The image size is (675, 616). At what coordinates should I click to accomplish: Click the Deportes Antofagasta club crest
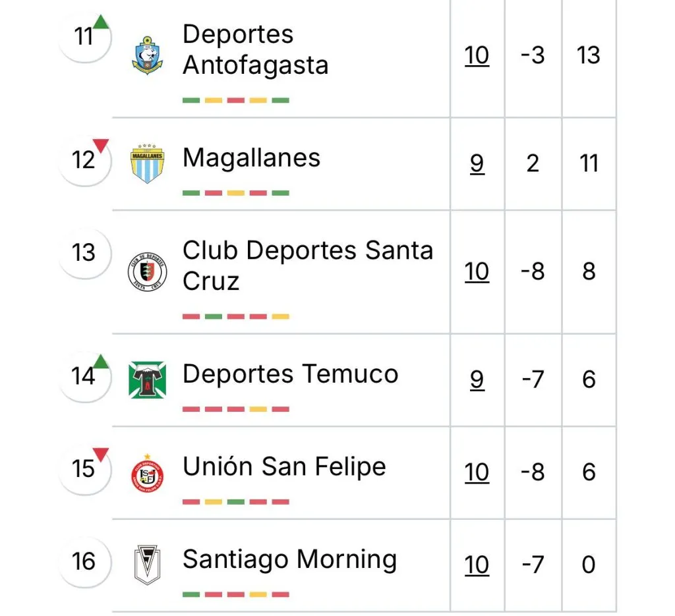pyautogui.click(x=147, y=55)
